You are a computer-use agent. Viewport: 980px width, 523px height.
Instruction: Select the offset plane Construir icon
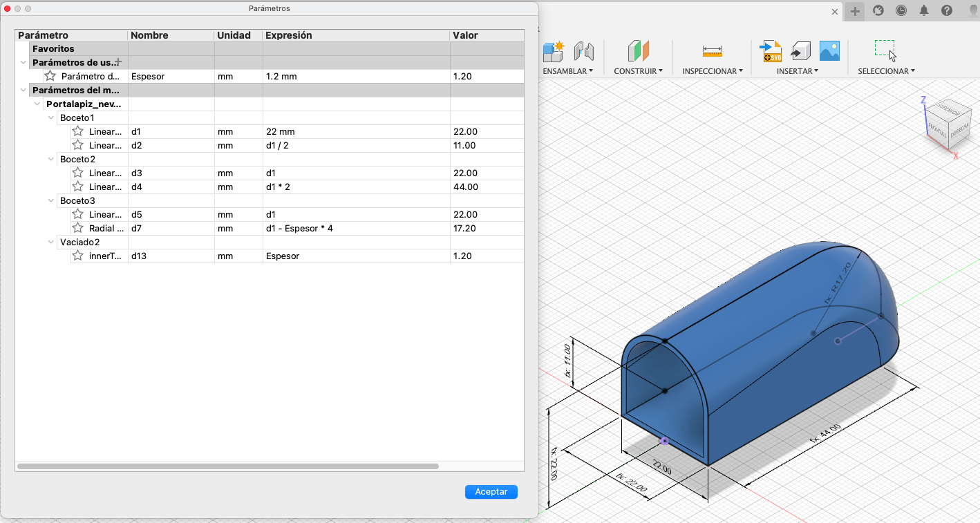638,50
